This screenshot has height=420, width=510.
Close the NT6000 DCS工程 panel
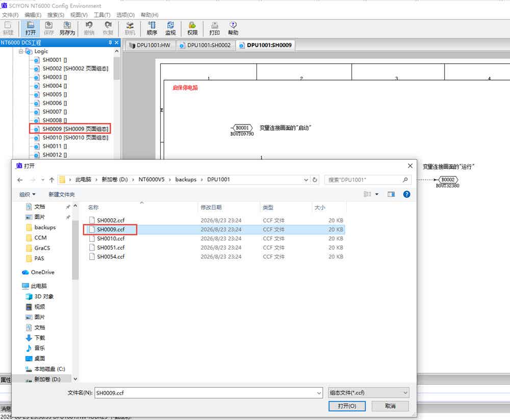point(117,43)
